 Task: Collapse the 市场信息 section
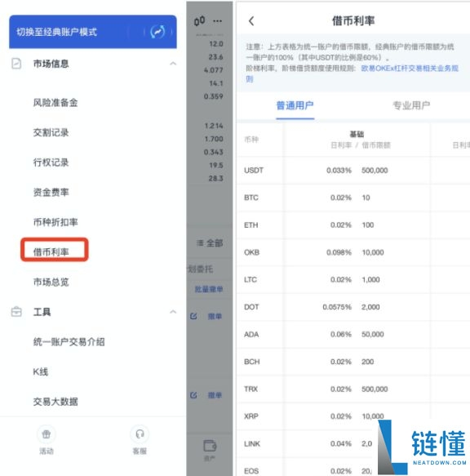click(173, 64)
